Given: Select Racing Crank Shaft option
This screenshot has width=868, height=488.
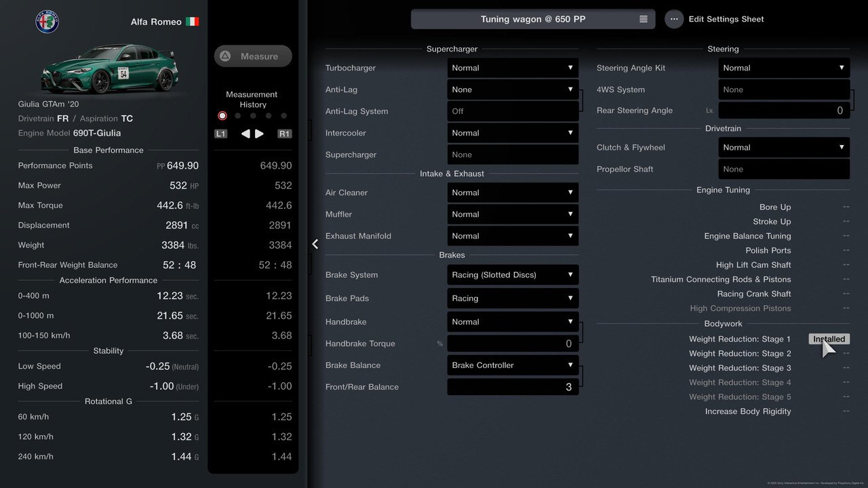Looking at the screenshot, I should pyautogui.click(x=754, y=293).
